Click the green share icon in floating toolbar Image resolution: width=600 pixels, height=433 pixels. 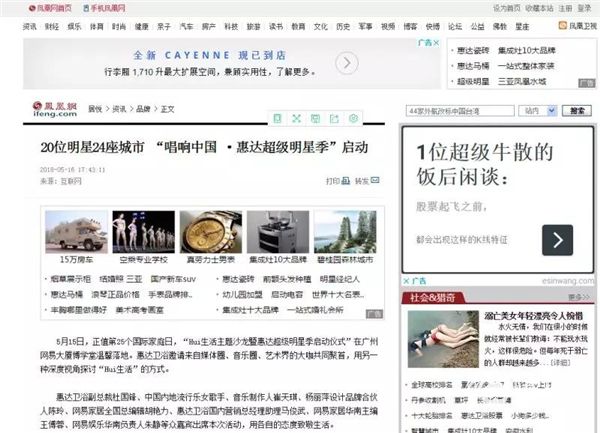(x=334, y=119)
